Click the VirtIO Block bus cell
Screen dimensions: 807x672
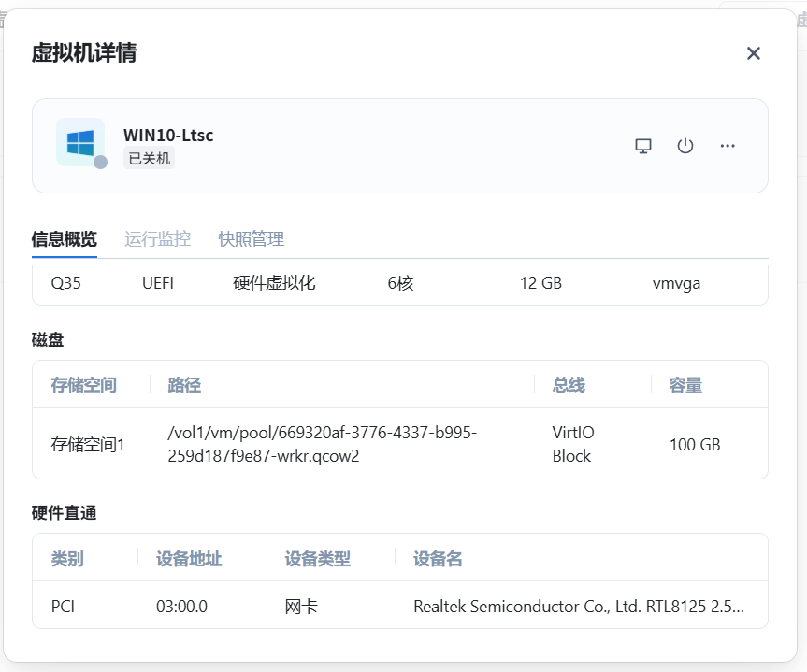coord(573,444)
